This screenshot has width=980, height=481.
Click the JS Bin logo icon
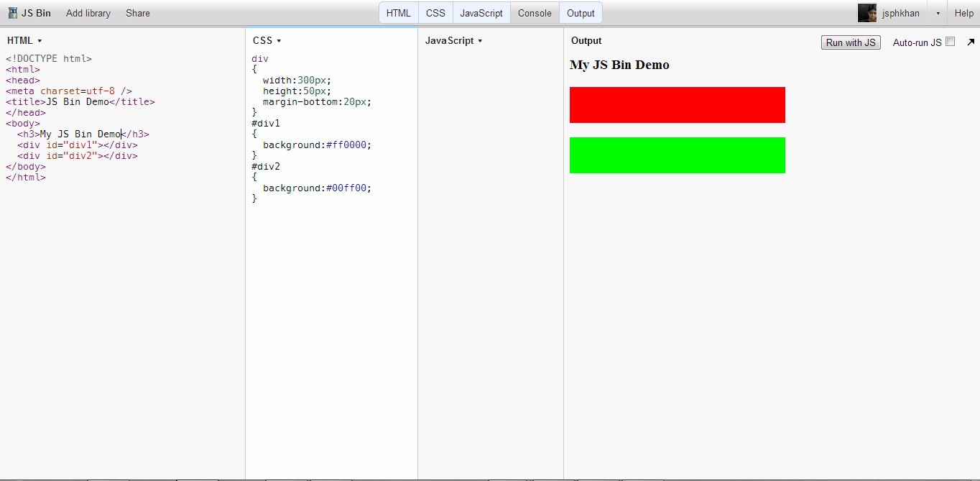[13, 13]
